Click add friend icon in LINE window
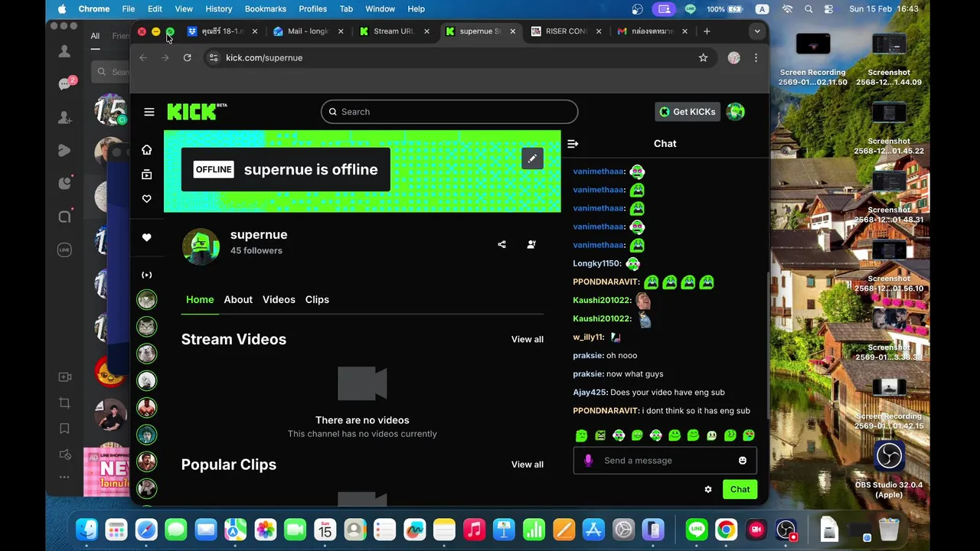 coord(65,118)
